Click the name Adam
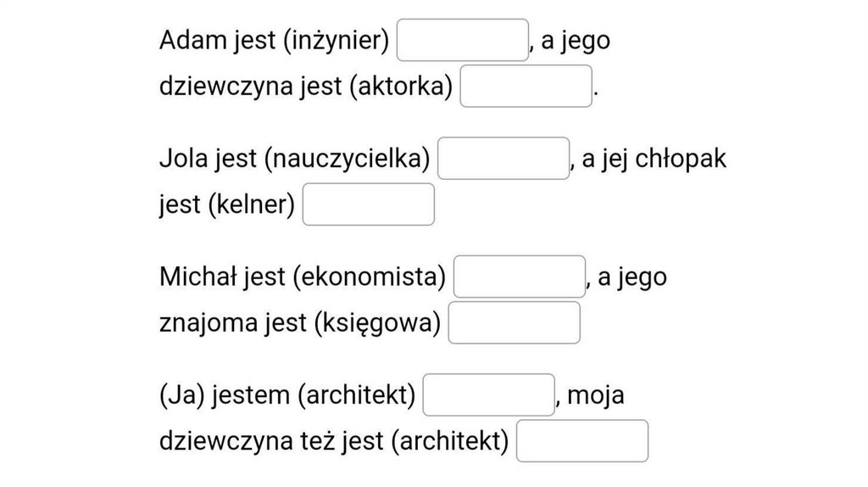Screen dimensions: 868x487 click(x=192, y=41)
